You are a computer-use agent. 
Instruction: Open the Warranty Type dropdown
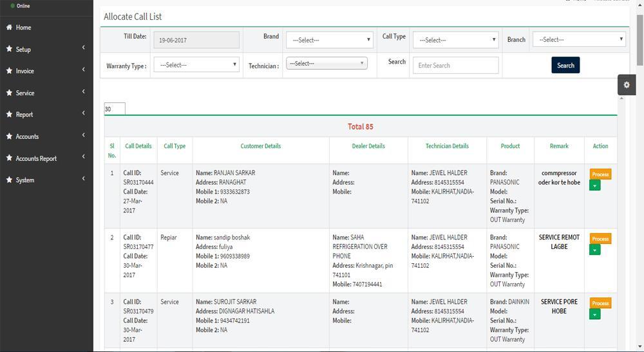[196, 64]
